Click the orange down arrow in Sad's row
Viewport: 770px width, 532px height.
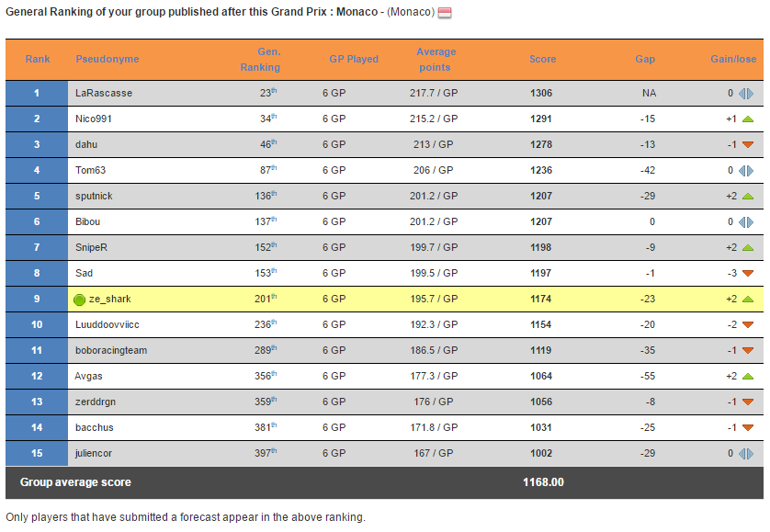[x=747, y=273]
